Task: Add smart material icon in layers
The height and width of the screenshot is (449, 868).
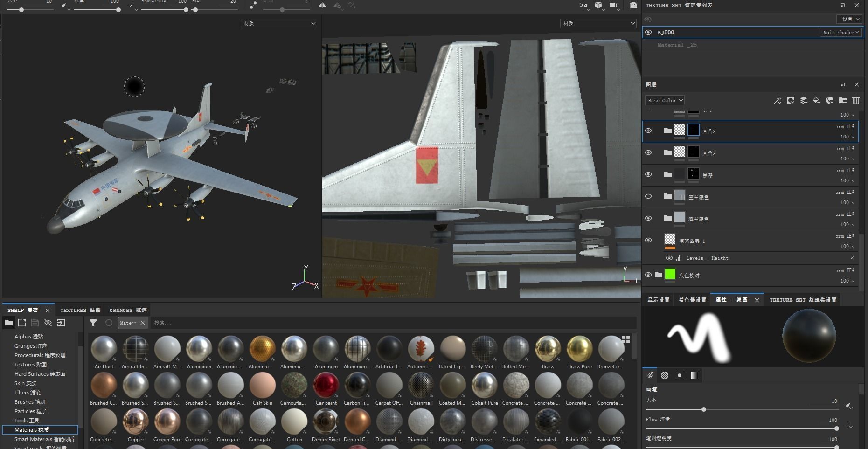Action: tap(829, 100)
